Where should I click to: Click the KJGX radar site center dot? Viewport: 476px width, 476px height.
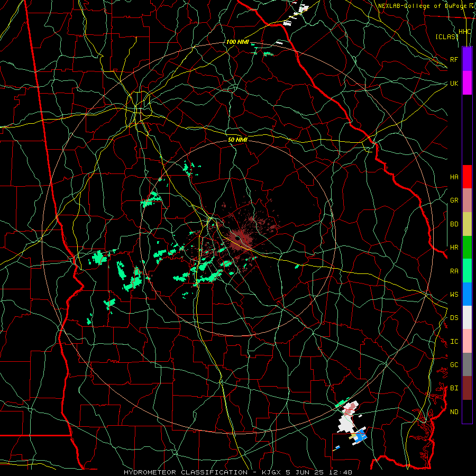(x=238, y=239)
